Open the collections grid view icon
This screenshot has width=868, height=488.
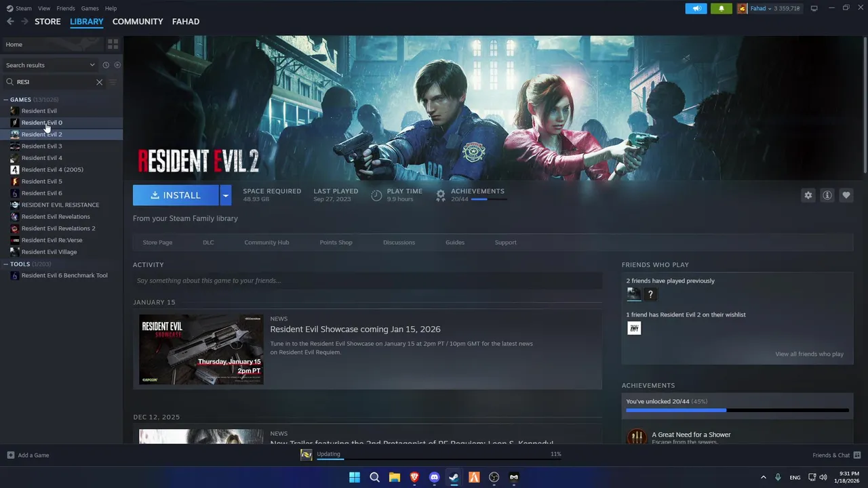click(113, 44)
